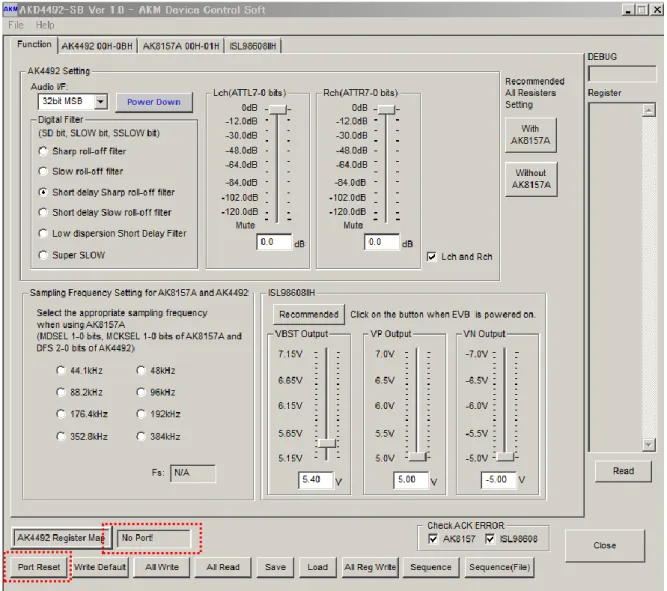Image resolution: width=667 pixels, height=591 pixels.
Task: Switch to AK8157A 00H-01H tab
Action: (x=181, y=46)
